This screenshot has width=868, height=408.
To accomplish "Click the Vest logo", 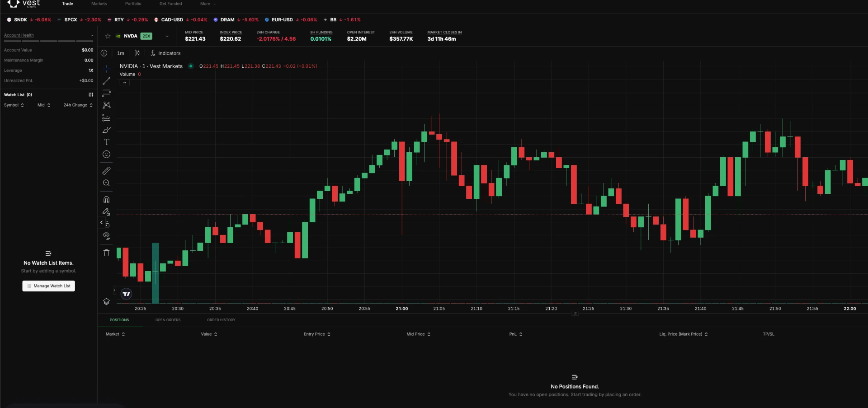I will tap(24, 4).
